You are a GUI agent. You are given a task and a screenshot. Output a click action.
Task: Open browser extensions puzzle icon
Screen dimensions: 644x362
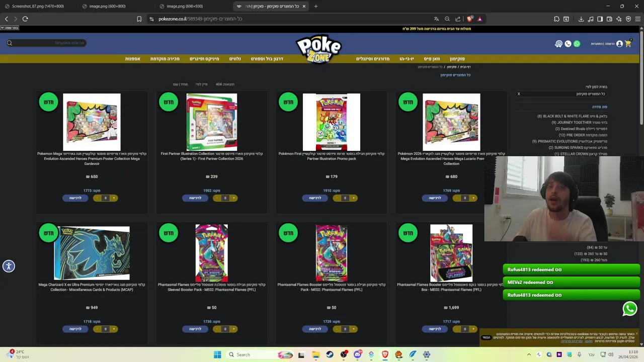tap(556, 19)
